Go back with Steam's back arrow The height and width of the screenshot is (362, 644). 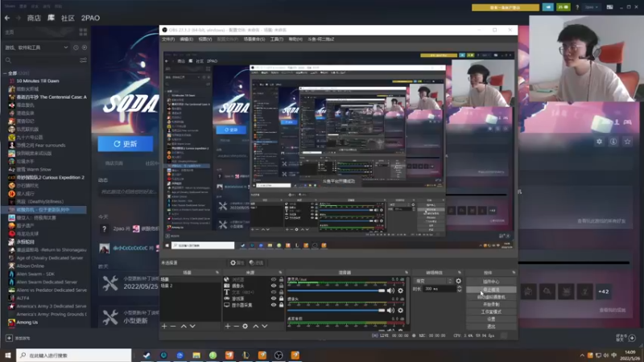coord(7,18)
